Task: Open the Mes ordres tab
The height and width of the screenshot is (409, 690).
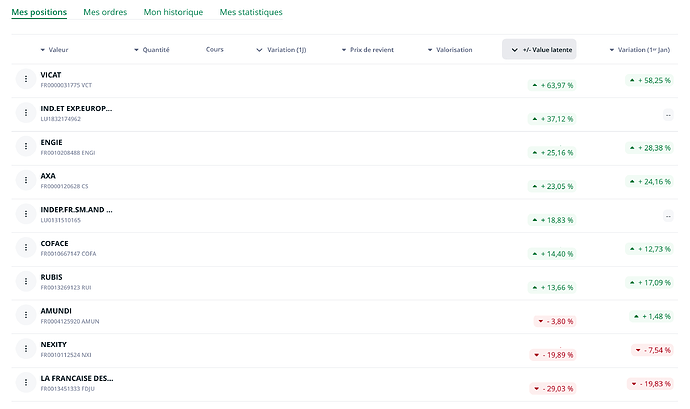Action: coord(105,12)
